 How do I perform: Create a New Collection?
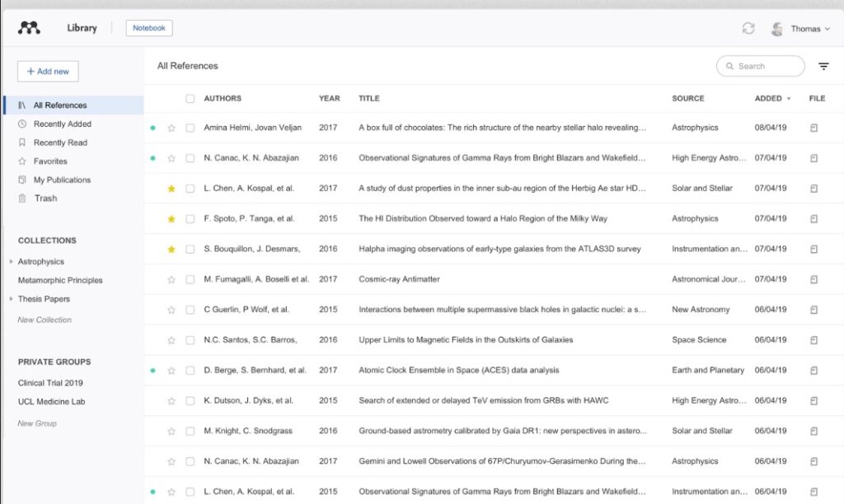[x=45, y=320]
